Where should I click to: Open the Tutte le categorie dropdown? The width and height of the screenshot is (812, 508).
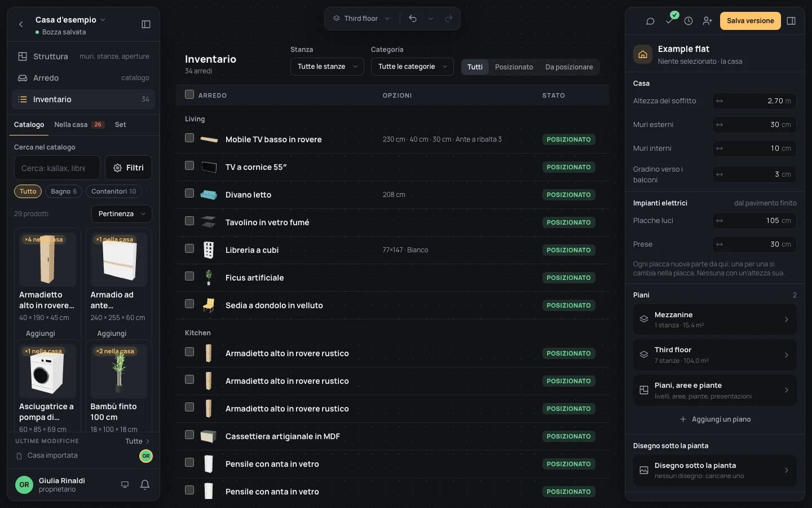[x=412, y=67]
